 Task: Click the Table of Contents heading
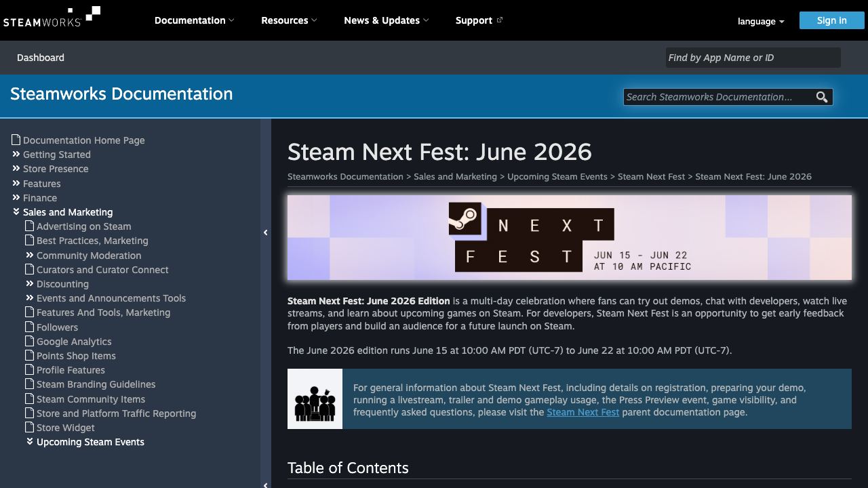(x=348, y=468)
